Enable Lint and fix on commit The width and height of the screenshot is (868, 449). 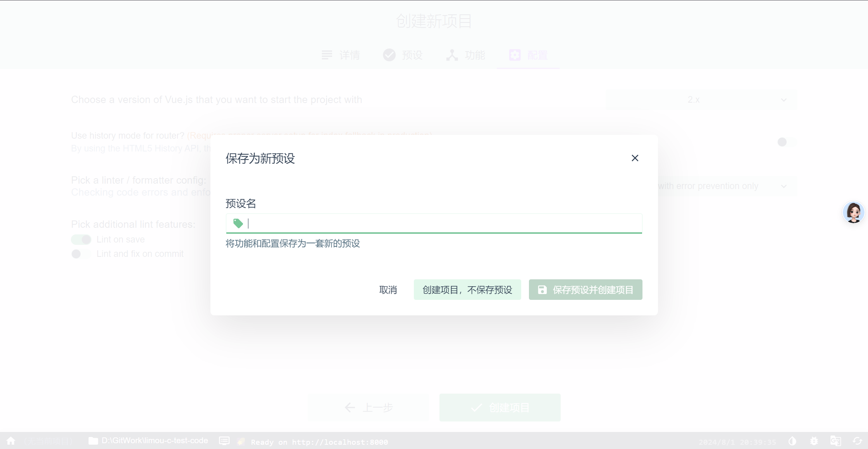pyautogui.click(x=81, y=254)
